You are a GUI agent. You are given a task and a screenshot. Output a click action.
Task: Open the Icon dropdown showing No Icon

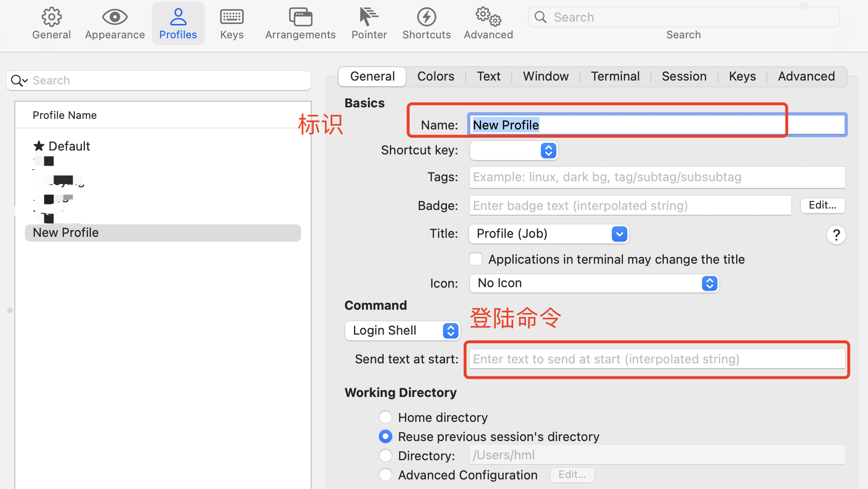(594, 283)
